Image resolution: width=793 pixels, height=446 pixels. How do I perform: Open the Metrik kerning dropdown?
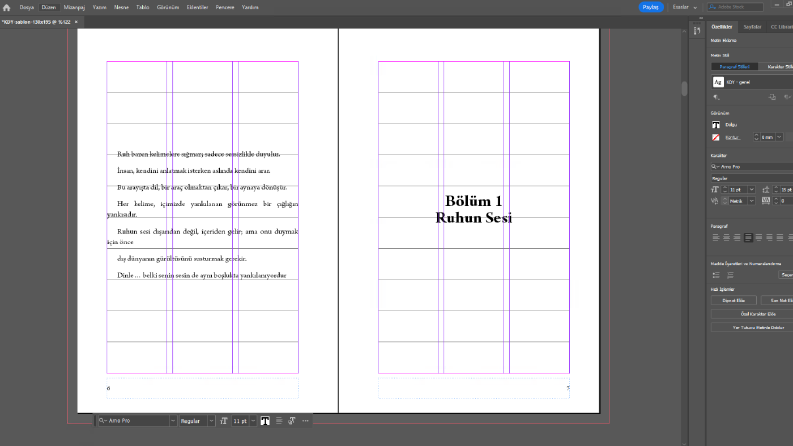coord(752,201)
